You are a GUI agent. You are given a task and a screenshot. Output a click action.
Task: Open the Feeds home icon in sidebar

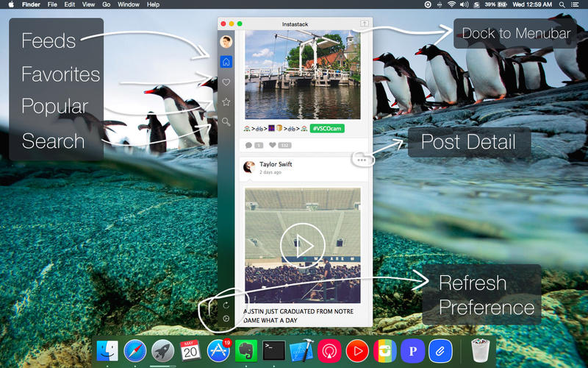point(226,63)
